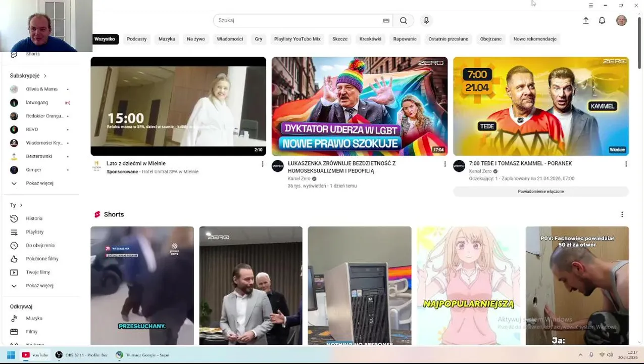Image resolution: width=644 pixels, height=364 pixels.
Task: Show hidden system tray icons chevron
Action: point(580,355)
